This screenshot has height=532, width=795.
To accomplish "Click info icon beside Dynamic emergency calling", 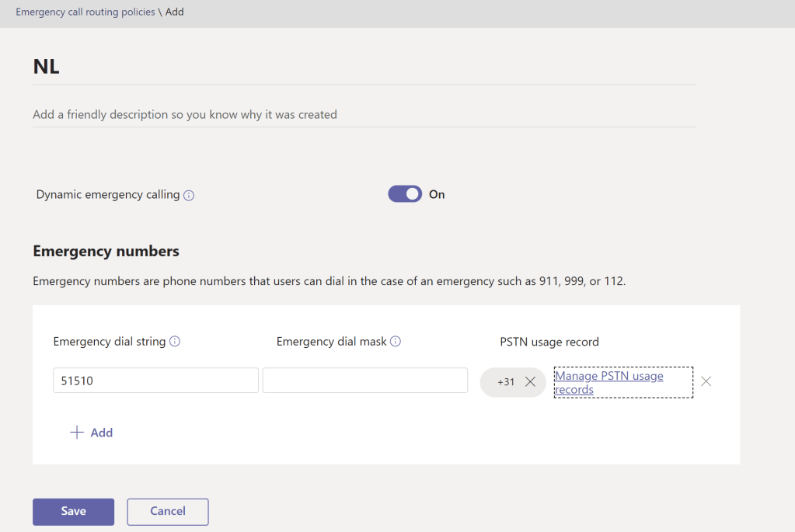I will [189, 196].
